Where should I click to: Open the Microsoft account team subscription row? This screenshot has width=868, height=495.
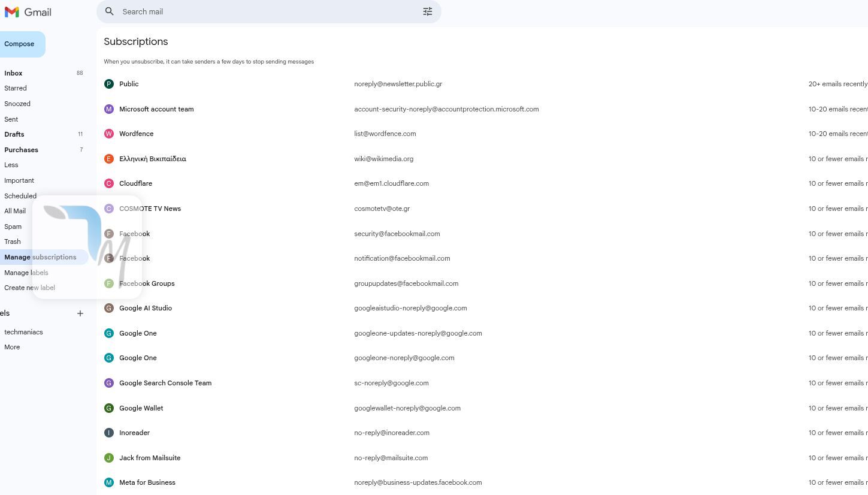coord(156,109)
